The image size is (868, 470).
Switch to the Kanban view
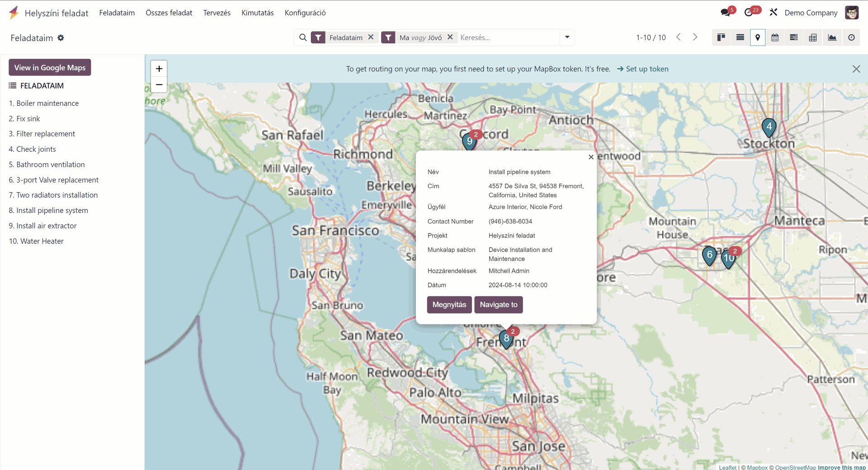[721, 38]
